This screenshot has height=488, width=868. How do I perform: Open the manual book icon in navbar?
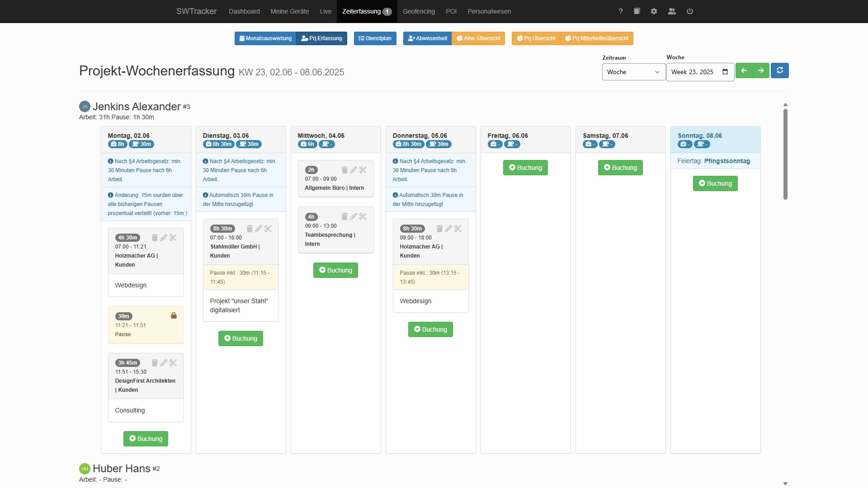click(x=637, y=11)
